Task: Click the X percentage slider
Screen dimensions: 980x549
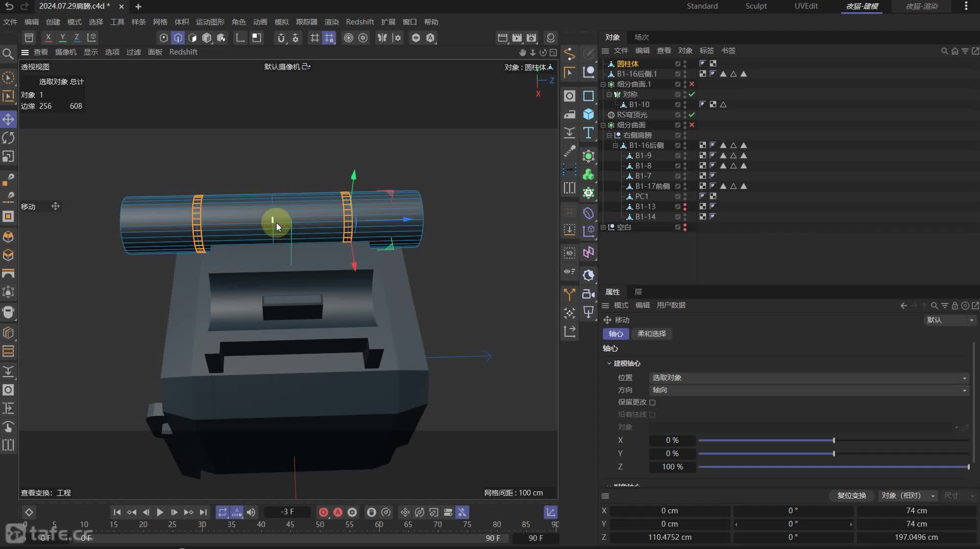Action: (x=834, y=440)
